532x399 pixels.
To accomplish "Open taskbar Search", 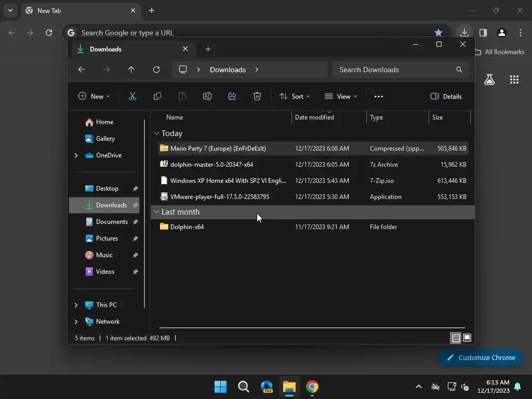I will coord(244,387).
